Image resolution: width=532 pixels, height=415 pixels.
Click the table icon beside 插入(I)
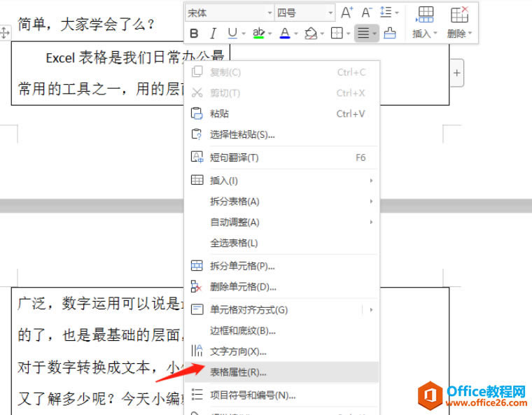197,180
